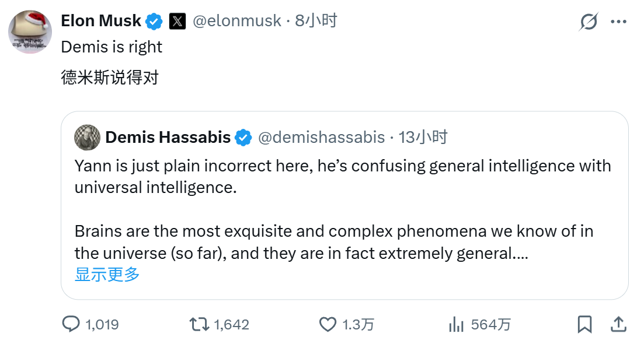Expand quoted tweet with 显示更多

pyautogui.click(x=107, y=274)
